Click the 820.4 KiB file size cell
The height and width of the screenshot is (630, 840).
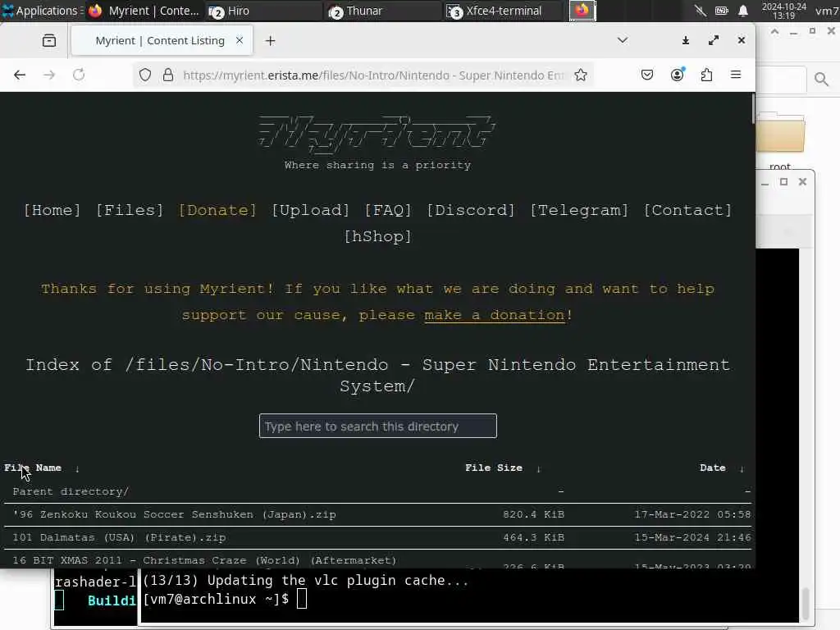coord(533,514)
